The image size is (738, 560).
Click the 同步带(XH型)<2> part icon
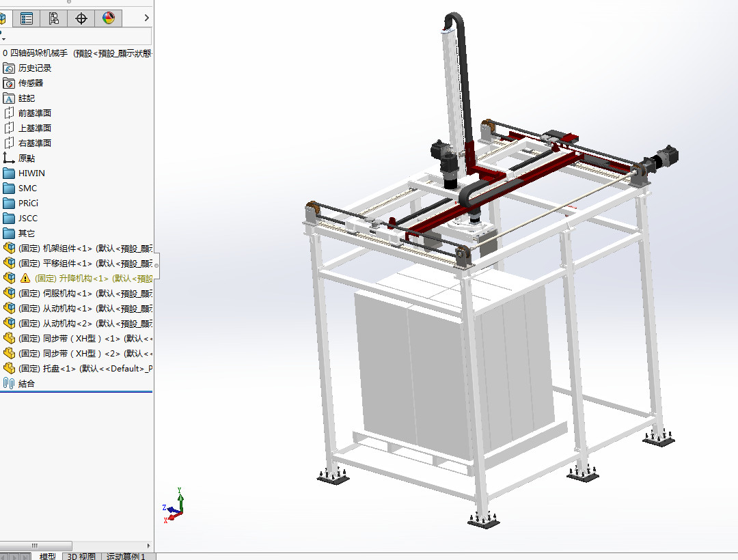pyautogui.click(x=9, y=353)
